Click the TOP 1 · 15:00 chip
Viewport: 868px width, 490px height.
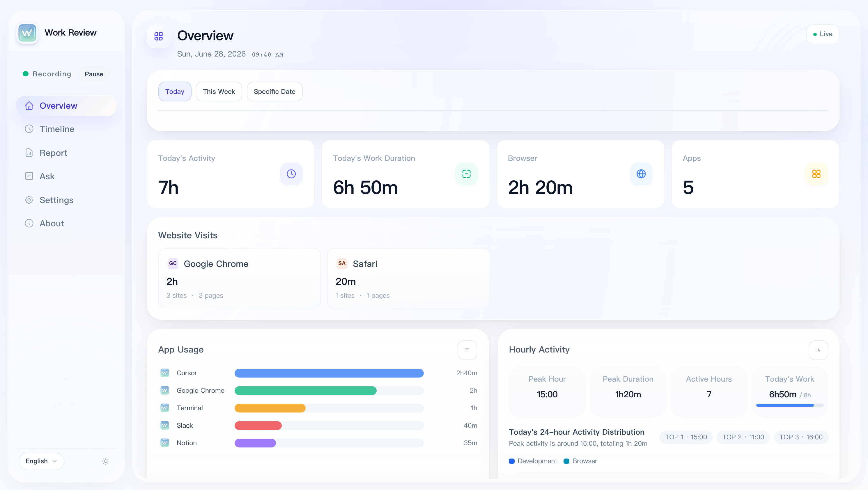(x=686, y=437)
